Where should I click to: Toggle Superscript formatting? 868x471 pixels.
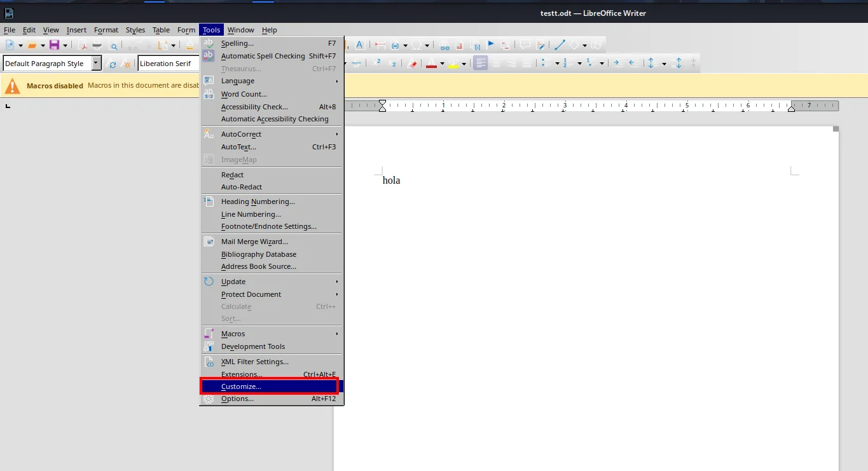point(376,62)
